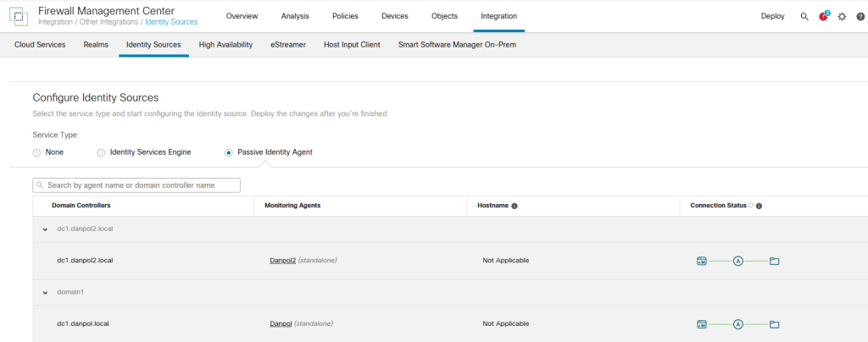The image size is (868, 342).
Task: Switch to the Identity Sources tab
Action: click(153, 45)
